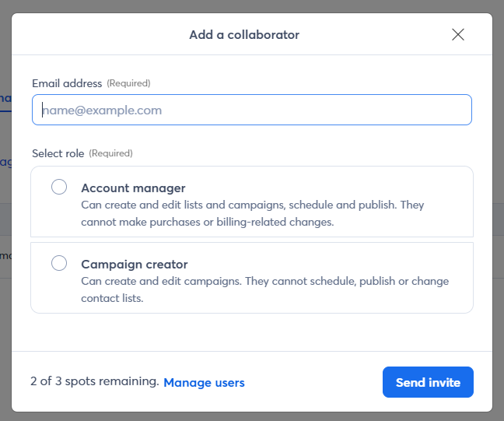The width and height of the screenshot is (504, 421).
Task: Click the (Required) hint beside Select role
Action: (x=111, y=153)
